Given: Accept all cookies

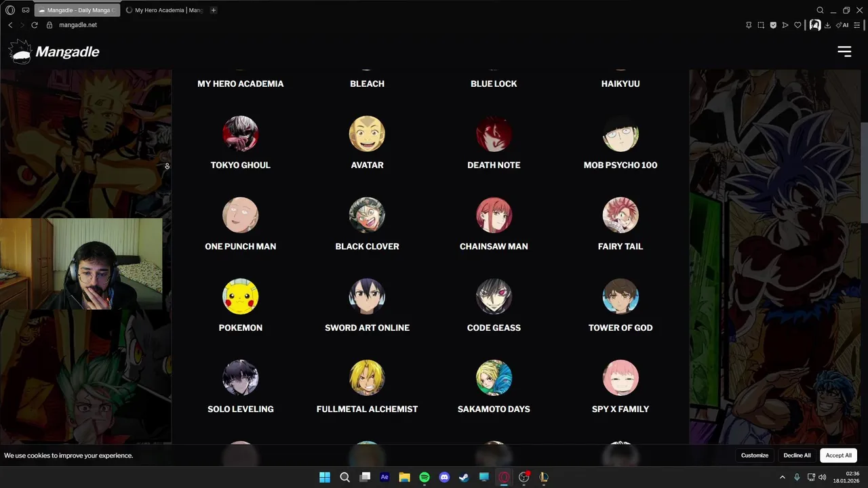Looking at the screenshot, I should coord(838,455).
